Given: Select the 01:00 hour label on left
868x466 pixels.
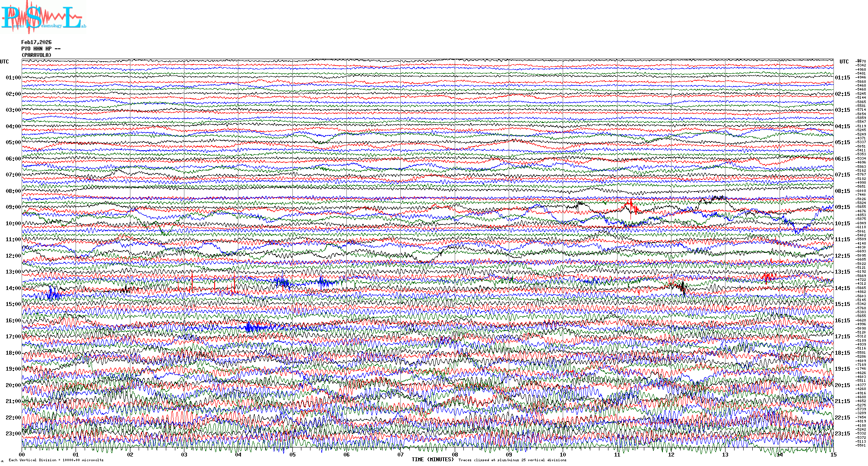Looking at the screenshot, I should pos(13,78).
